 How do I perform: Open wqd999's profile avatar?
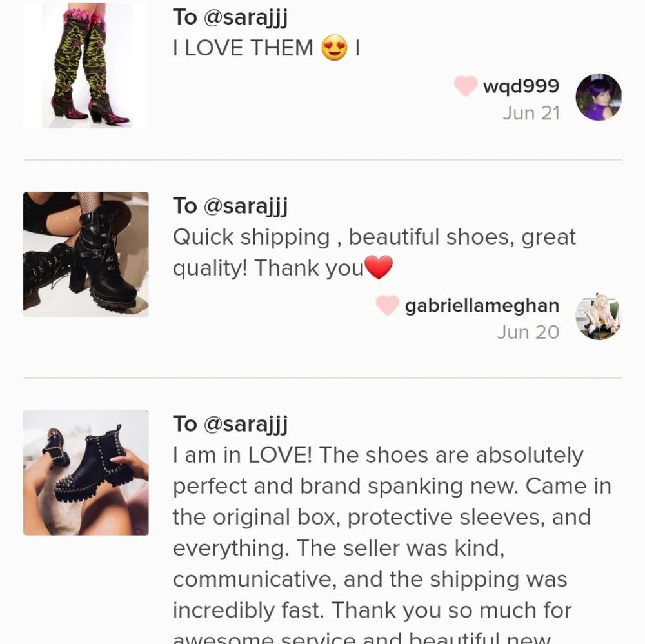coord(598,97)
